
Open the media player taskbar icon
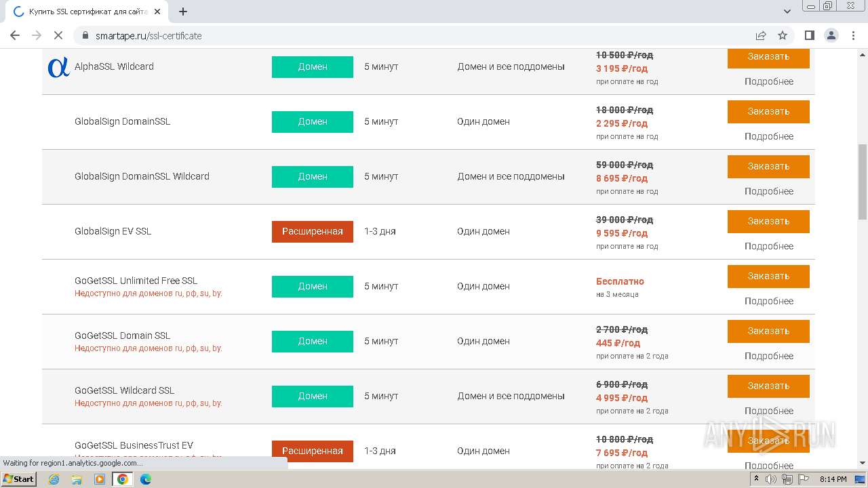point(100,479)
